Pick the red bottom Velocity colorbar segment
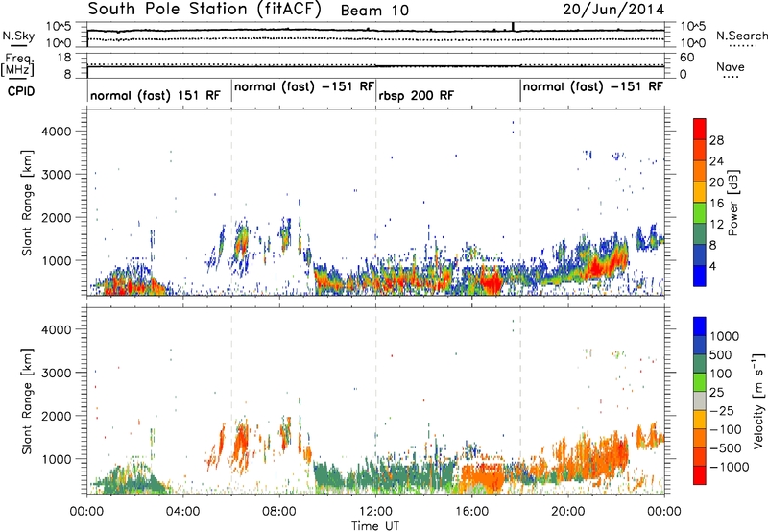The height and width of the screenshot is (532, 768). tap(700, 475)
